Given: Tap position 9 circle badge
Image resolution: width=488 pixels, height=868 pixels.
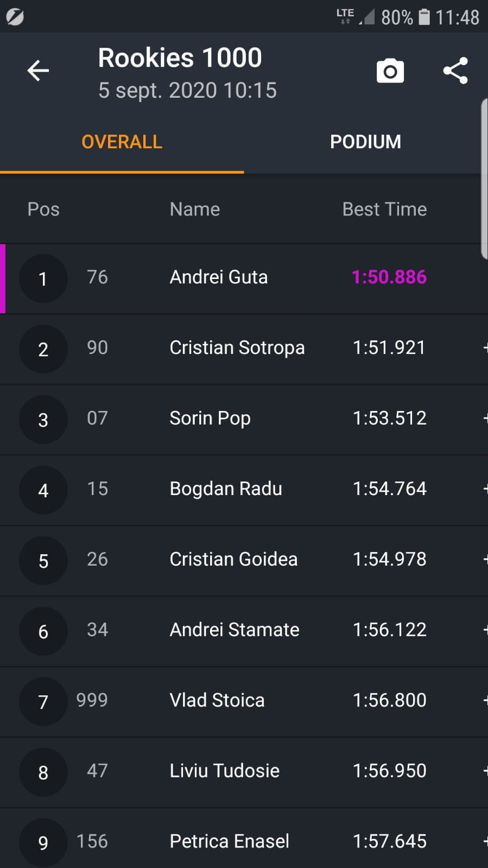Looking at the screenshot, I should [x=43, y=842].
